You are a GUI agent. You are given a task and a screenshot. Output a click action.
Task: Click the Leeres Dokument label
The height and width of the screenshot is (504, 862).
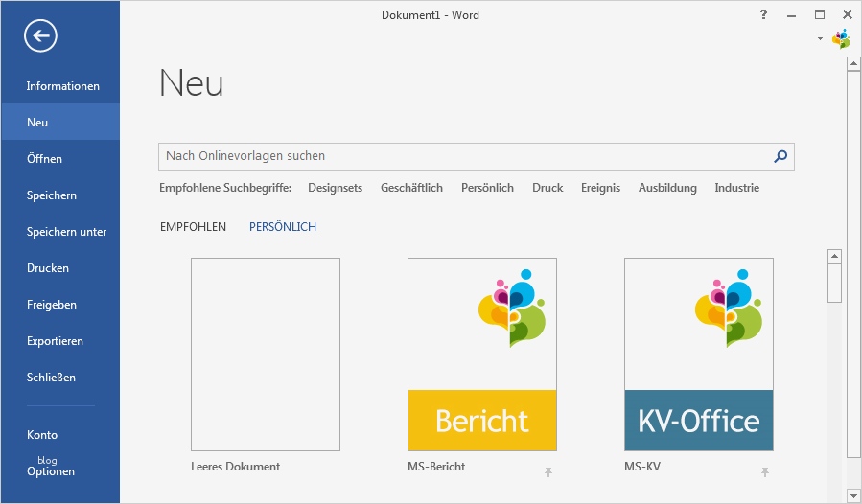[x=235, y=466]
